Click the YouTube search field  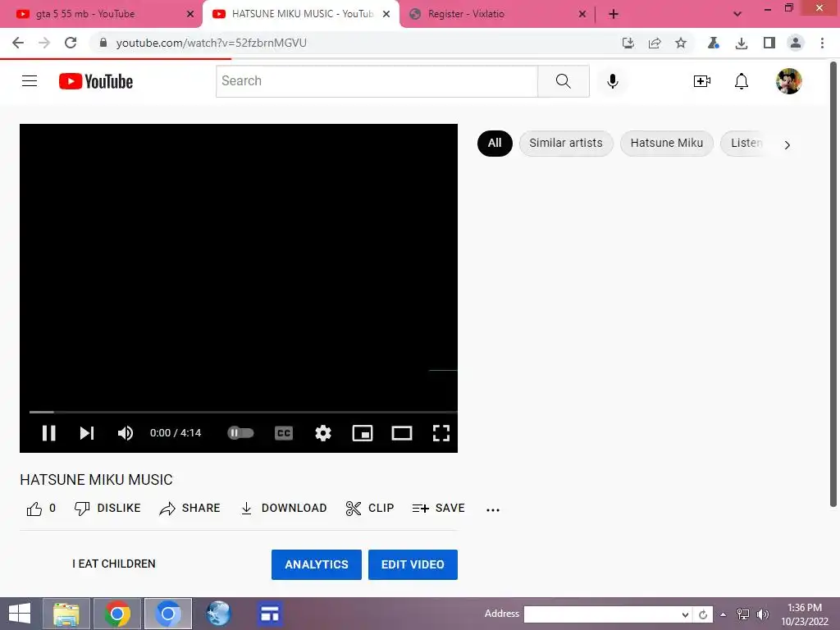(377, 81)
